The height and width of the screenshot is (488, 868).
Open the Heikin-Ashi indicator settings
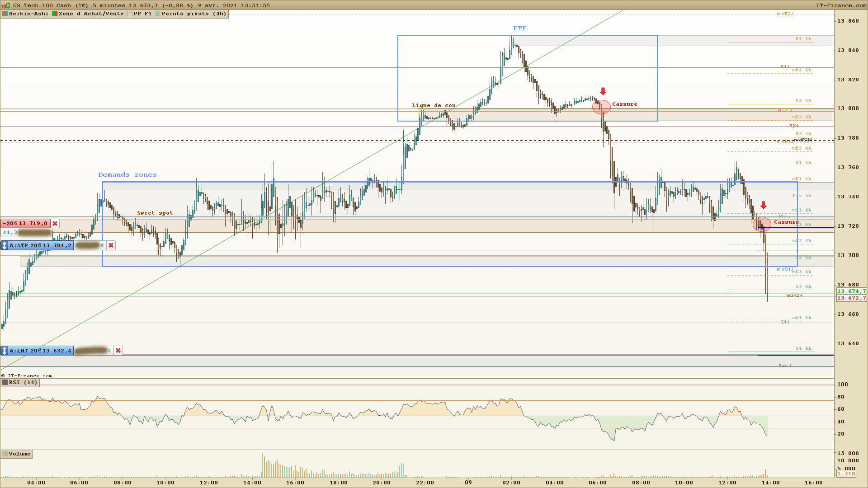point(28,14)
